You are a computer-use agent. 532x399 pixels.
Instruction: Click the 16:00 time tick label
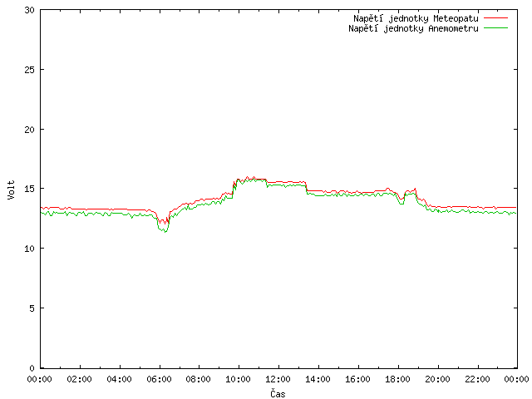357,379
